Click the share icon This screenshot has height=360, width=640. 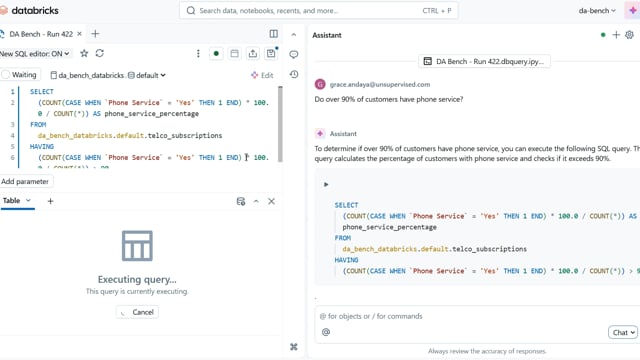pos(253,53)
